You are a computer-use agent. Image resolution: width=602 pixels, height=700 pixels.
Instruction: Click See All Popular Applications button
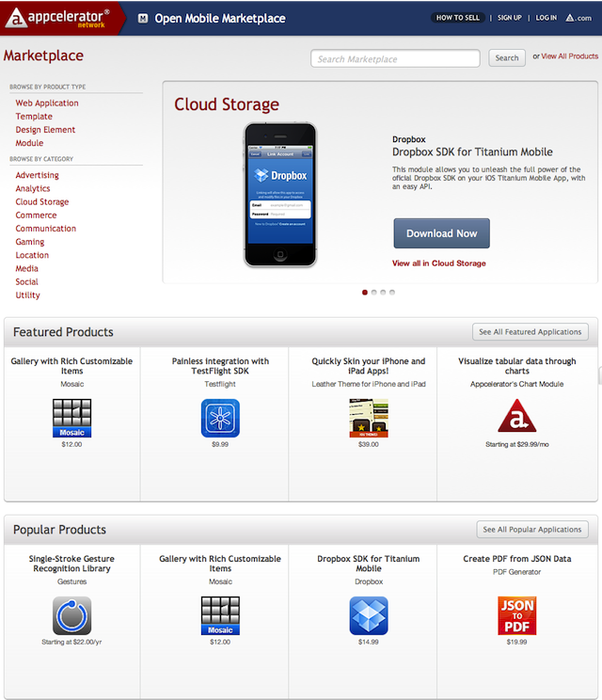coord(532,530)
